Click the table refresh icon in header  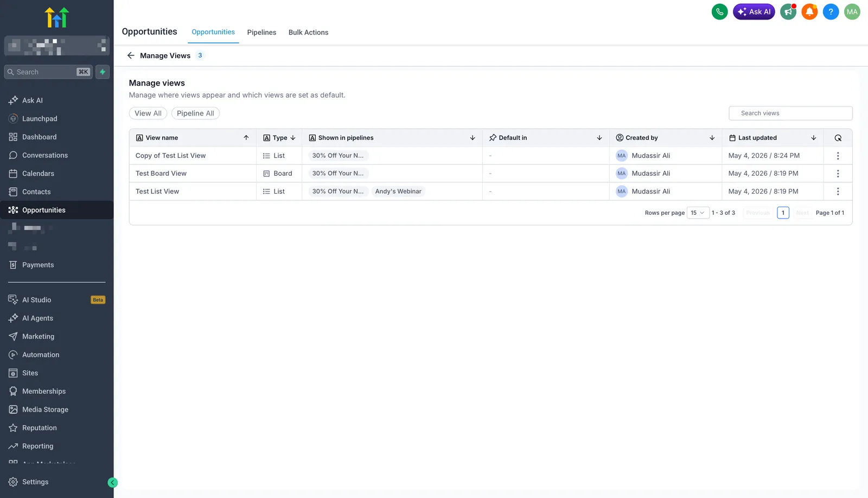coord(838,138)
